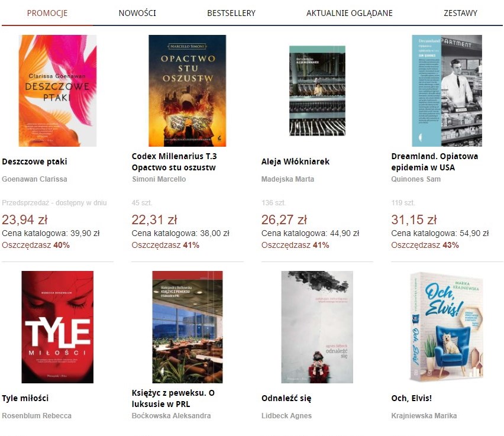
Task: Open the Deszczowe ptaki title link
Action: 35,162
